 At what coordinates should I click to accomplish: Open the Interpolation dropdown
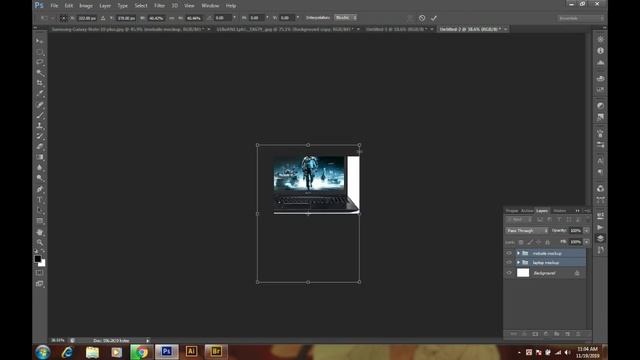point(346,18)
